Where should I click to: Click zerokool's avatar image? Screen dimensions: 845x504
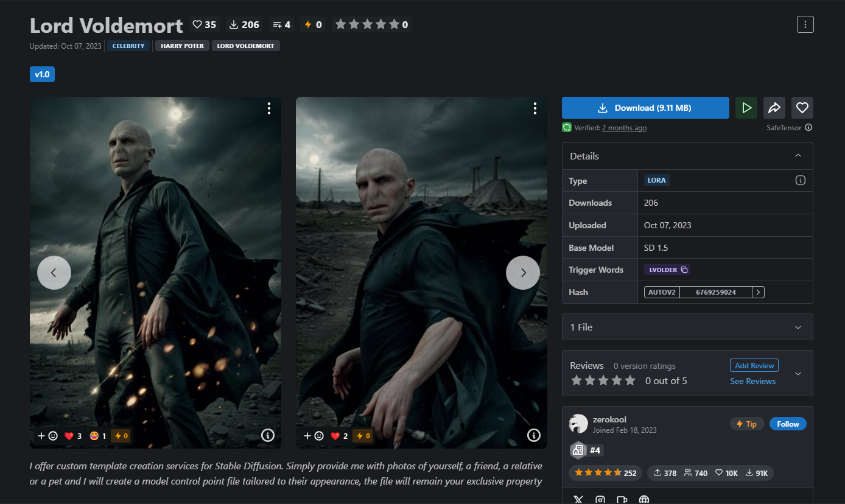578,424
